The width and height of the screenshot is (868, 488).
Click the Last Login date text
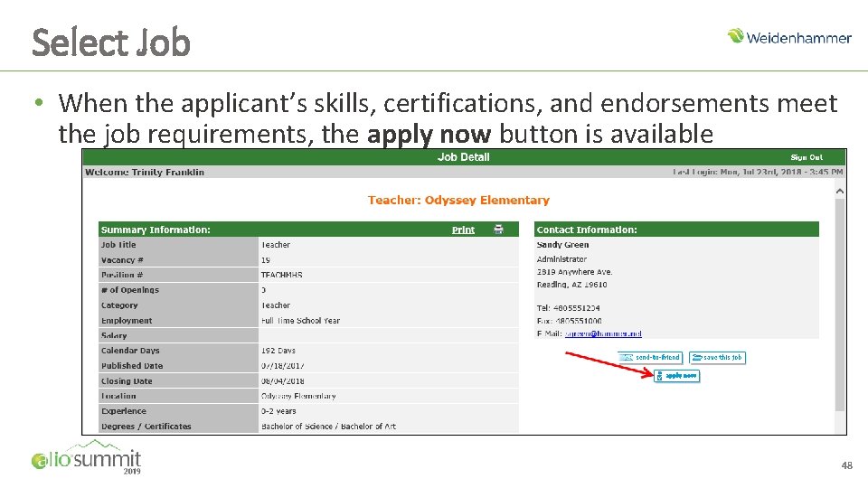click(x=758, y=172)
